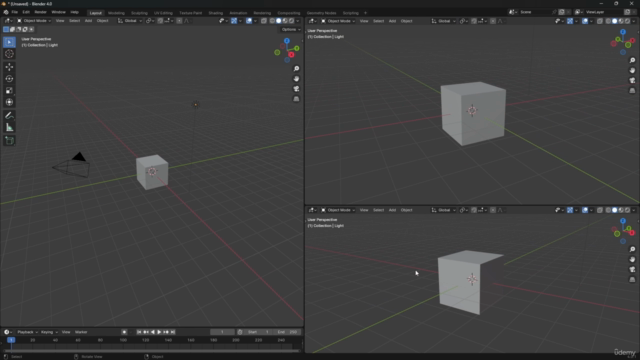The width and height of the screenshot is (640, 360).
Task: Open shading options dropdown in left viewport
Action: [298, 21]
